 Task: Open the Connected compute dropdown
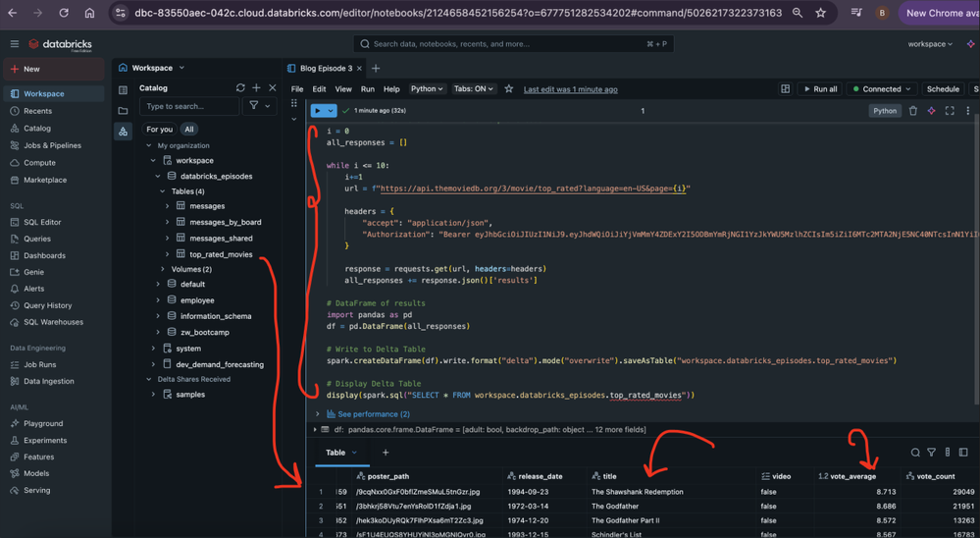click(882, 89)
